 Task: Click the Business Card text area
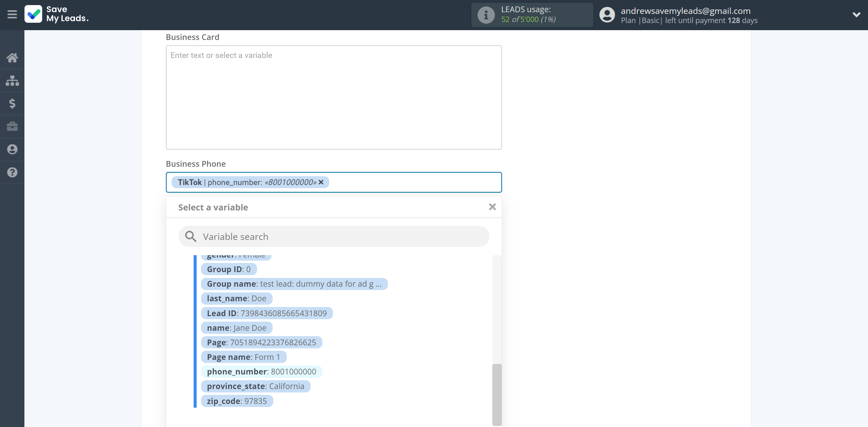point(334,98)
